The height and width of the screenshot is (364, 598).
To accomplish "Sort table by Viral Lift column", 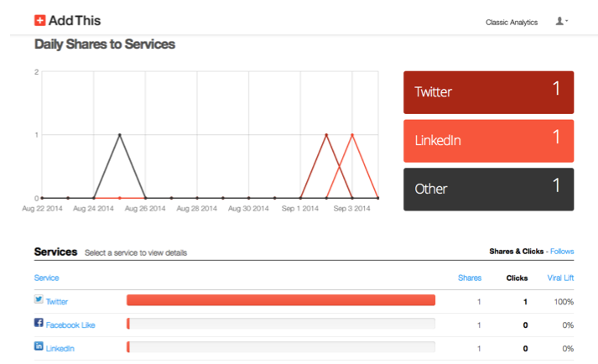I will tap(560, 278).
